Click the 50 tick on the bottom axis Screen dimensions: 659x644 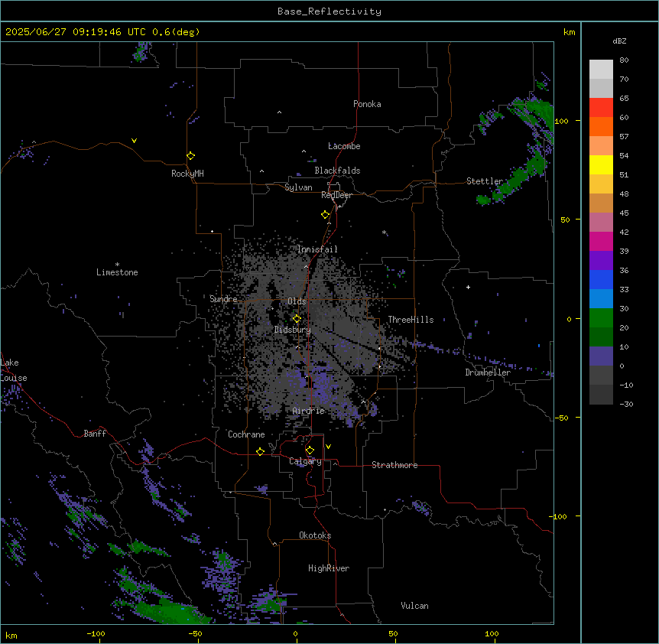coord(392,633)
